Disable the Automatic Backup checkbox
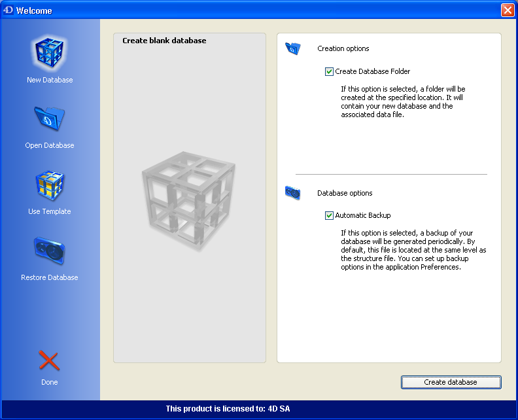The width and height of the screenshot is (518, 420). coord(329,215)
